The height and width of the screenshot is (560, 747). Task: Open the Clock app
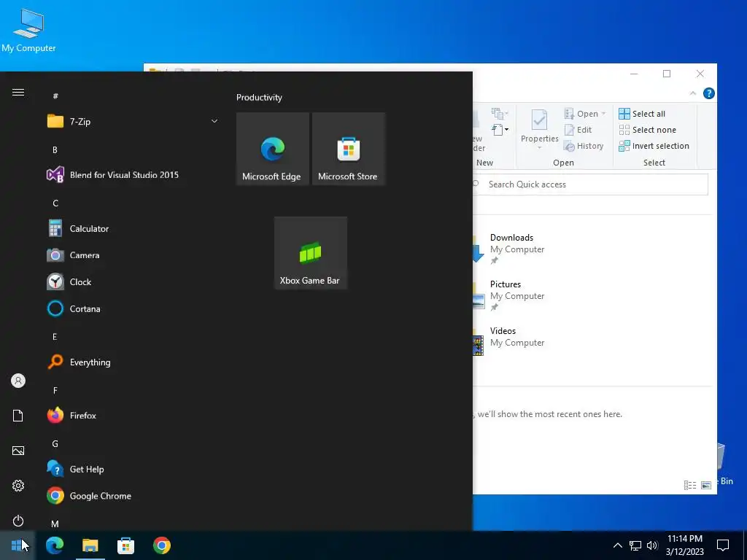(x=133, y=282)
